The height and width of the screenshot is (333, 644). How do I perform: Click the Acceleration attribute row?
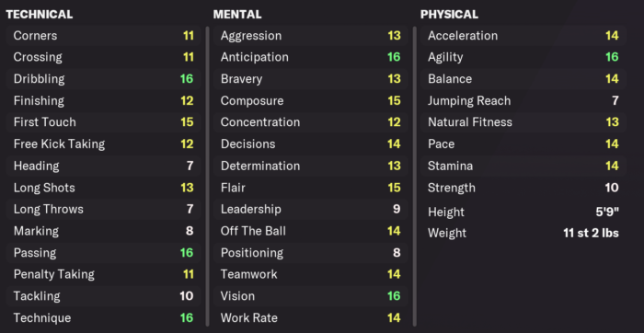pos(523,35)
